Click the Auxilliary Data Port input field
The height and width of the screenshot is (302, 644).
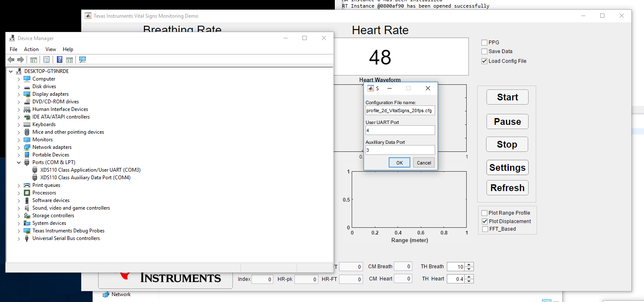400,150
